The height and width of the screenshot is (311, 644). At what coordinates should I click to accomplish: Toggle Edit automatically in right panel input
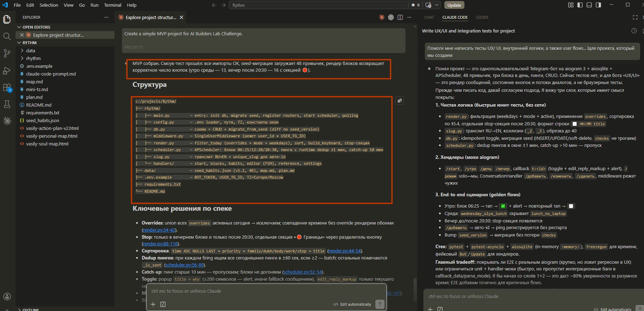click(613, 309)
